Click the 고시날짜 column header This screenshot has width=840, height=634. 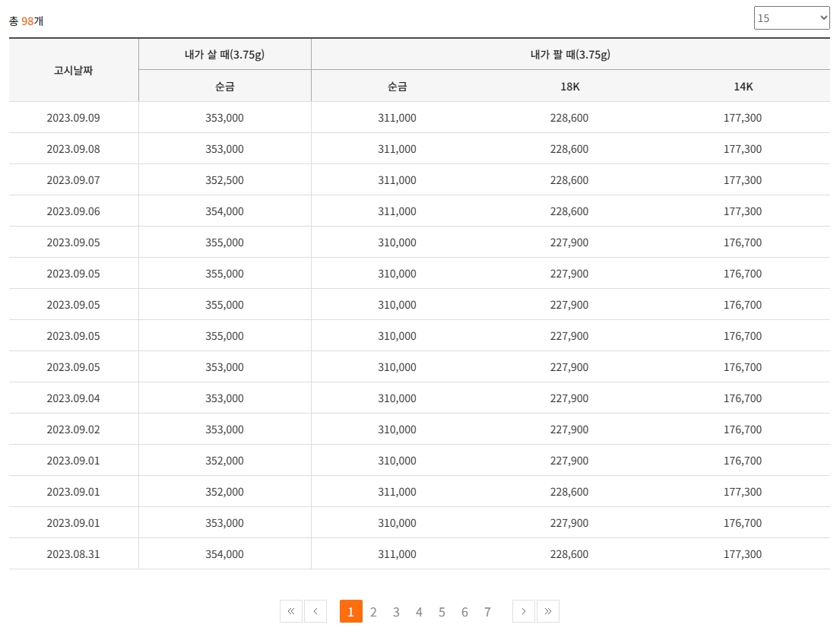tap(74, 70)
